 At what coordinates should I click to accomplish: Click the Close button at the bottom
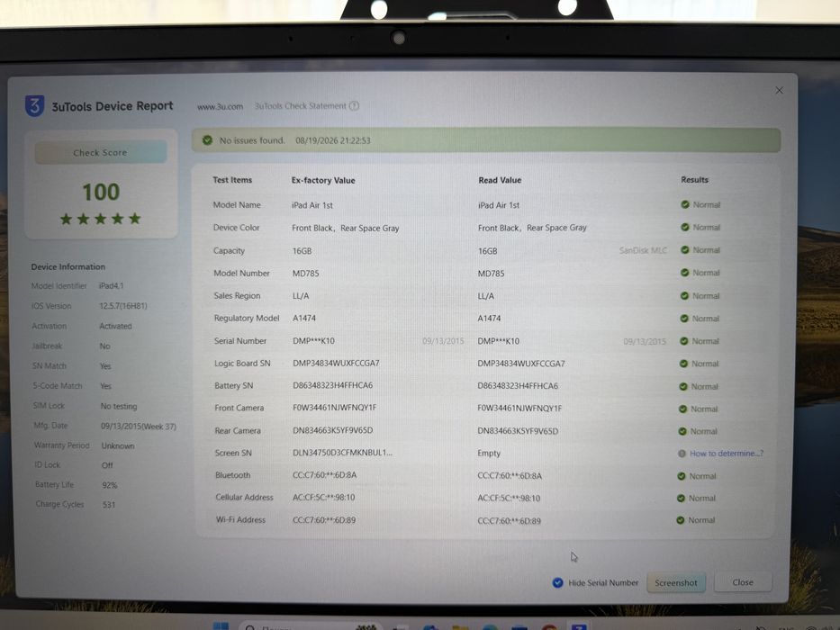tap(743, 581)
